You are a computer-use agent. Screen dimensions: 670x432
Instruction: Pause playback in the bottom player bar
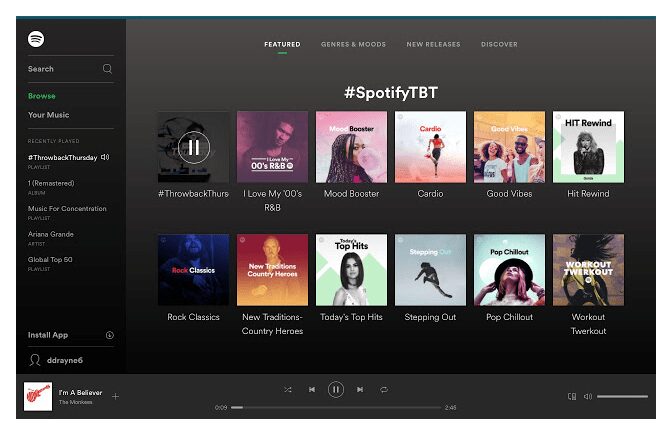click(336, 390)
